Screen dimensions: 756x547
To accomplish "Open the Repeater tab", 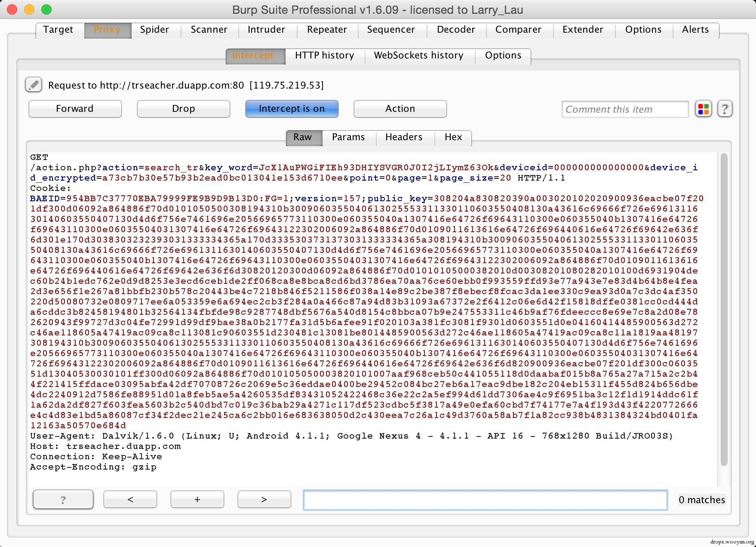I will pos(327,30).
